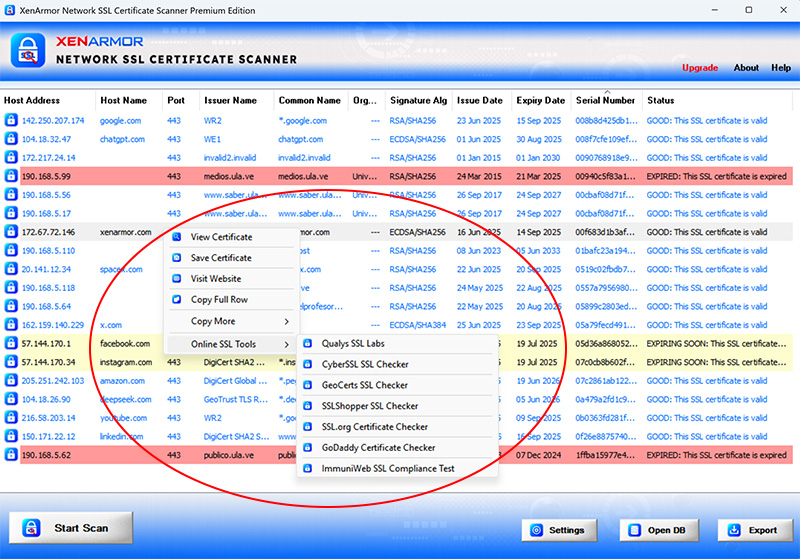Sort by Signature Alg column header
This screenshot has width=800, height=559.
418,100
